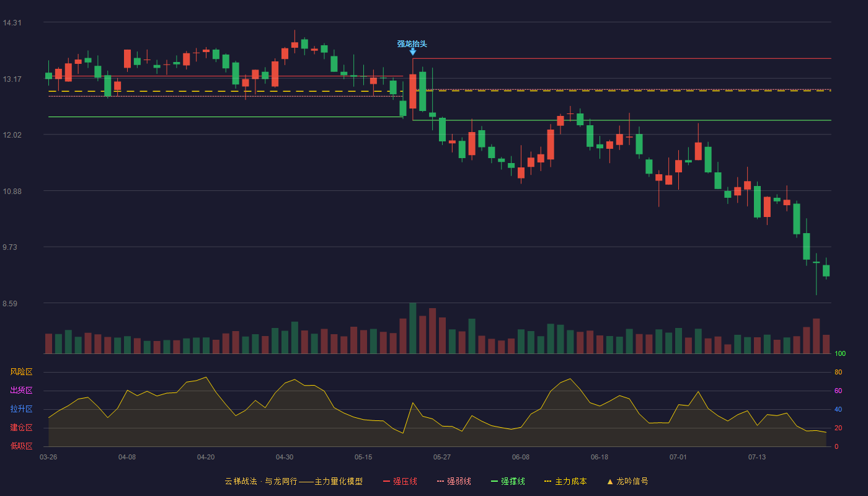Click the 低吸区 zone label
This screenshot has width=868, height=496.
pyautogui.click(x=22, y=446)
